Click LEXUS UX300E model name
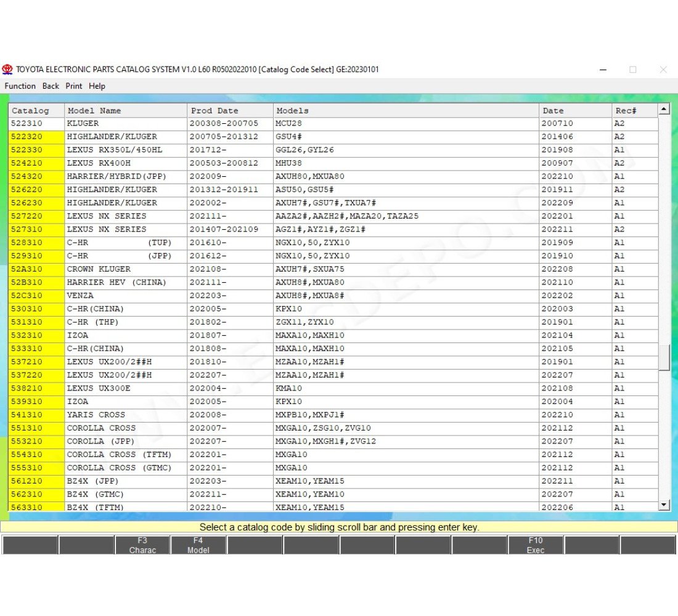This screenshot has height=616, width=678. [x=99, y=388]
